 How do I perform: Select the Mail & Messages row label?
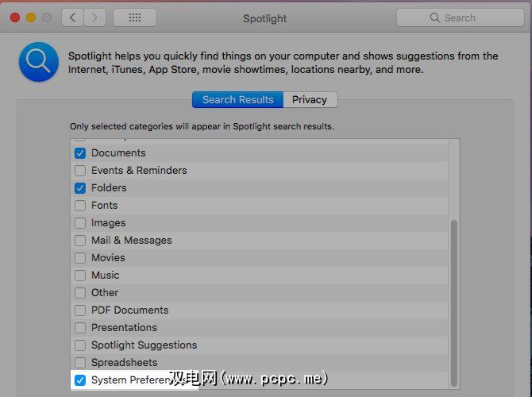[132, 241]
